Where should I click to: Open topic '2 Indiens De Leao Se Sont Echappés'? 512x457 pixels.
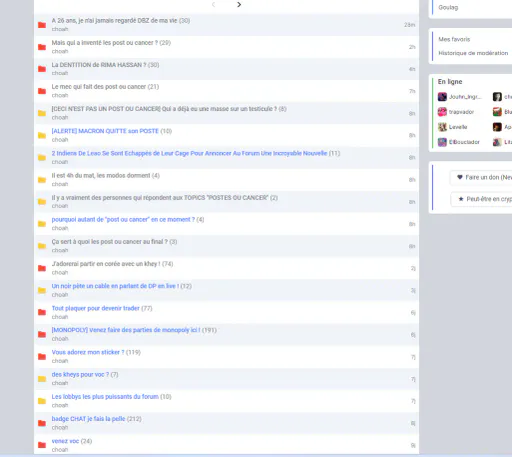pos(189,153)
